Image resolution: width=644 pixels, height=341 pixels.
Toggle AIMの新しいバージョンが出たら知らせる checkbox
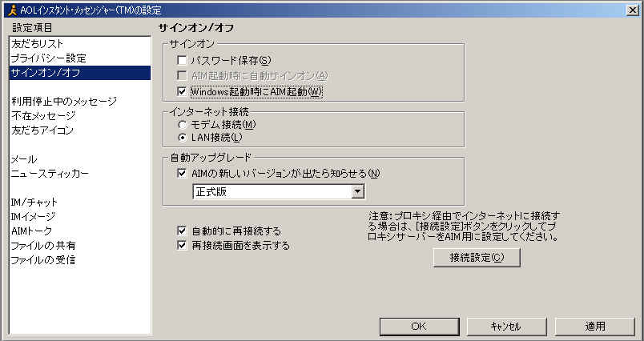tap(182, 173)
